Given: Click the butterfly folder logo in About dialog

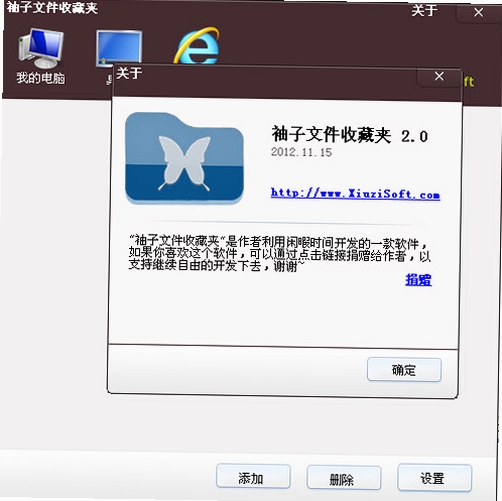Looking at the screenshot, I should [184, 158].
